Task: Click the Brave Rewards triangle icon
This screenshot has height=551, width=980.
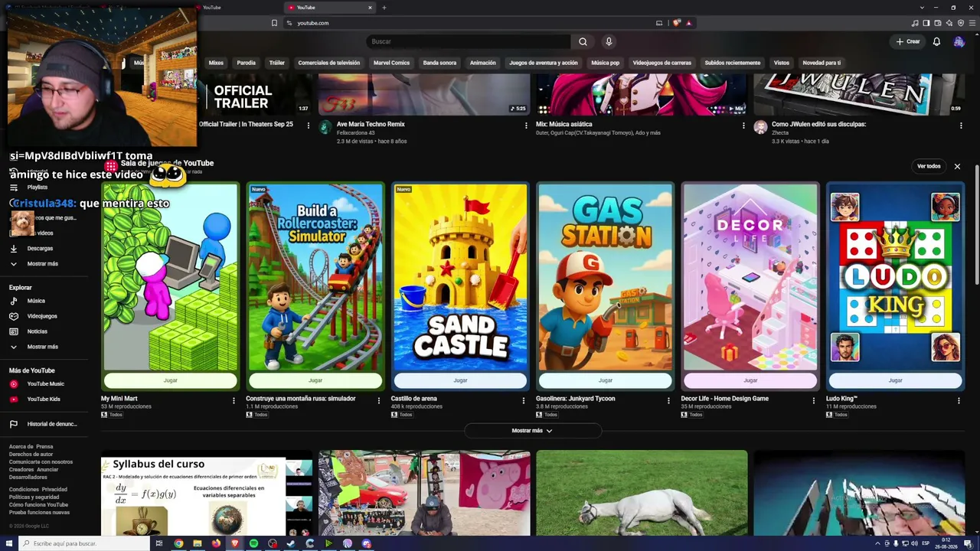Action: (688, 23)
